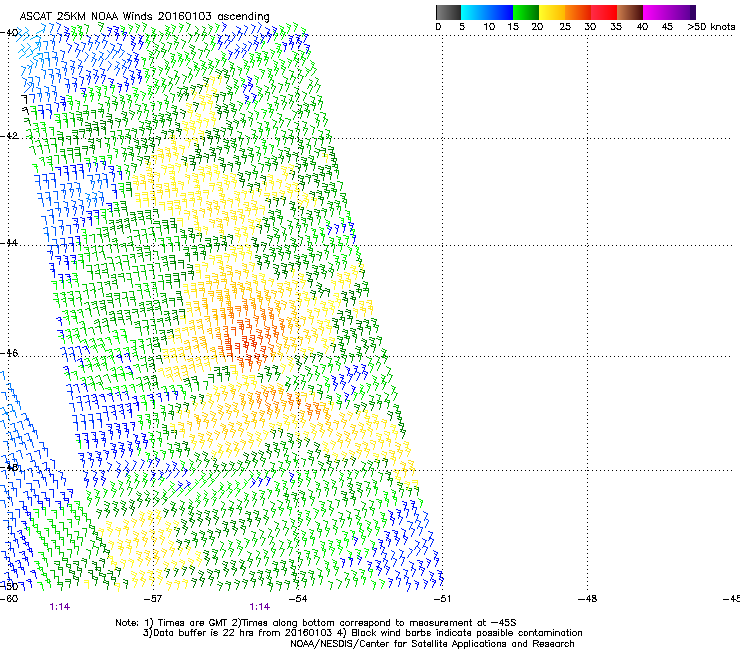Image resolution: width=740 pixels, height=650 pixels.
Task: Click the '-44' latitude label
Action: (x=9, y=243)
